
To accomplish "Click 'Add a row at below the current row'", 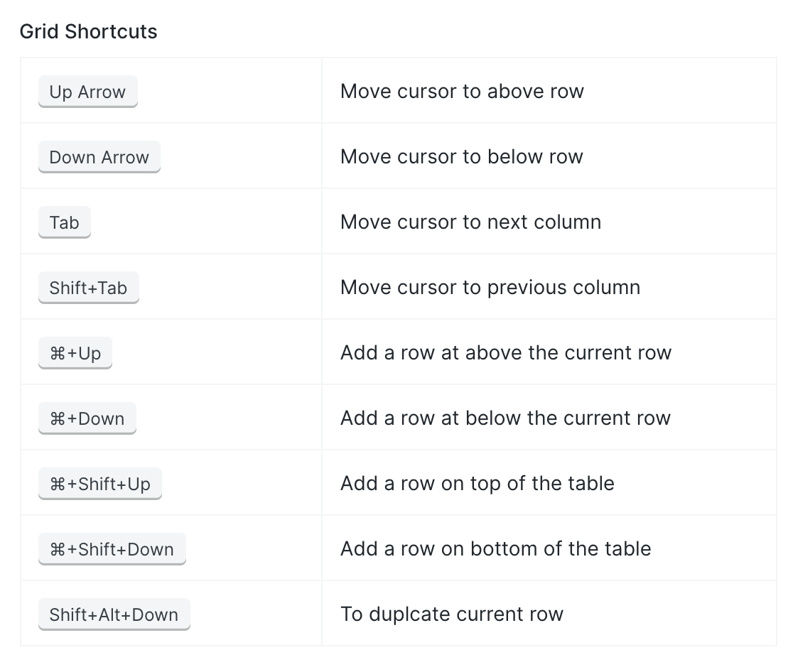I will pos(506,418).
